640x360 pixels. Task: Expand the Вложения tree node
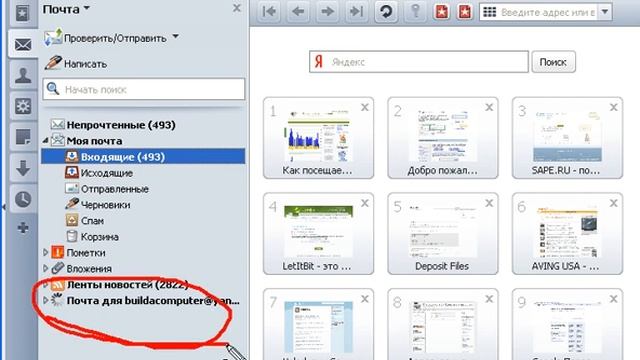(x=45, y=269)
